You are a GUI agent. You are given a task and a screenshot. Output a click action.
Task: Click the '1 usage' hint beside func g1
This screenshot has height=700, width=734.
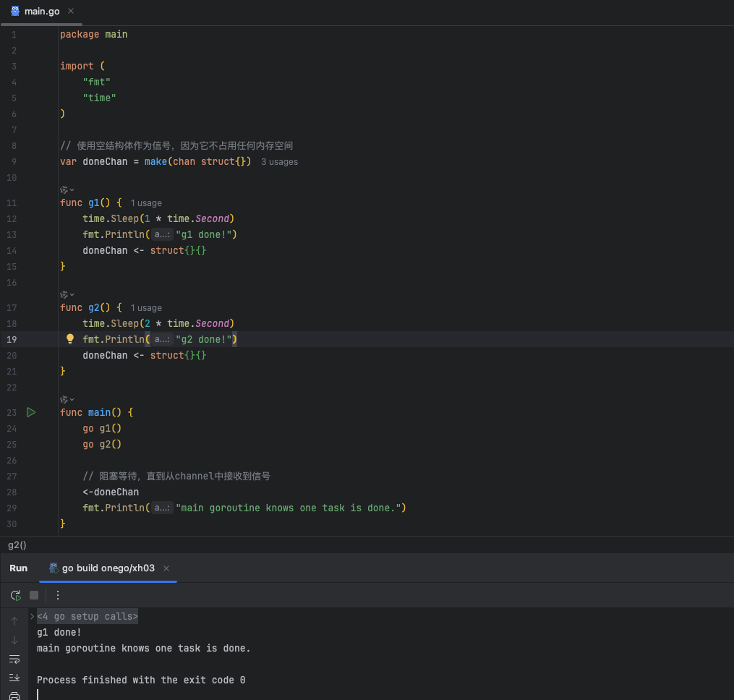(146, 203)
